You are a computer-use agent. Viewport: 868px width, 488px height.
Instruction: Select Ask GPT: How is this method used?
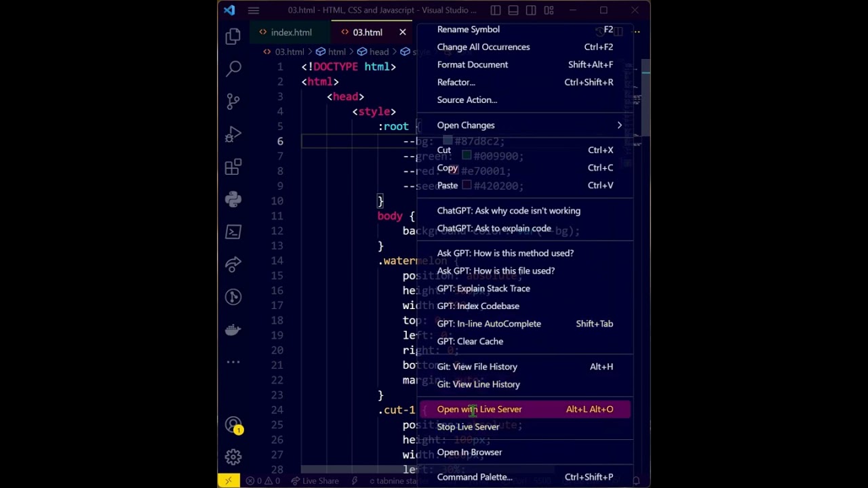pos(526,253)
